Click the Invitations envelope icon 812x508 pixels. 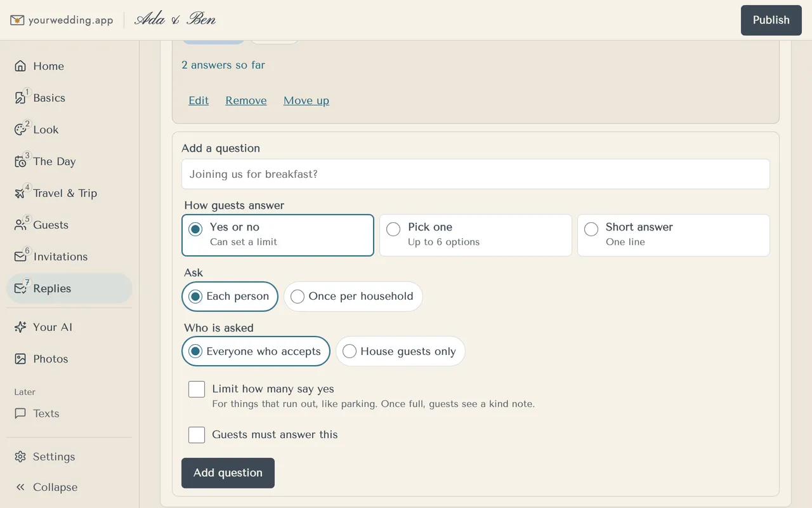click(x=20, y=257)
